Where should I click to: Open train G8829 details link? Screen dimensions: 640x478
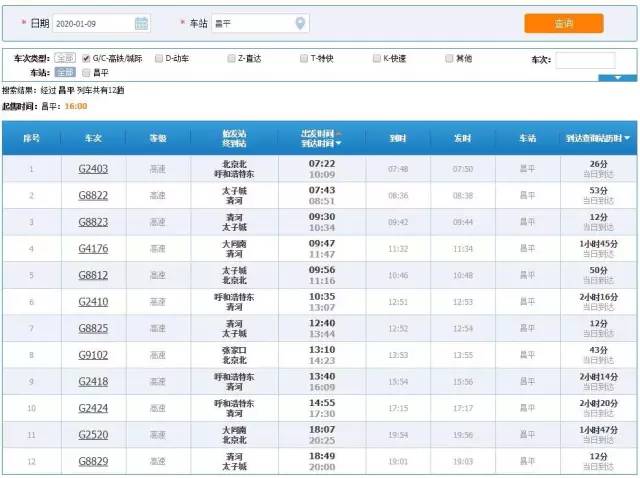pos(93,461)
